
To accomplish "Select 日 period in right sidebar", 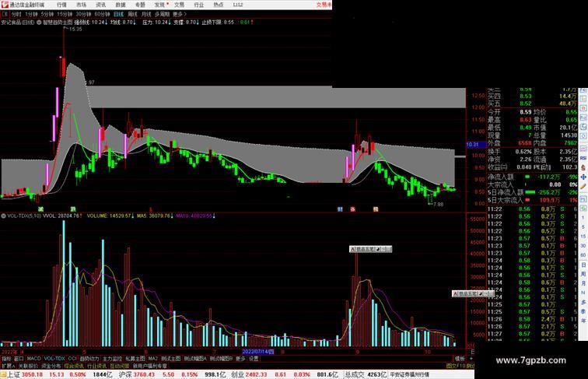I will click(x=583, y=265).
